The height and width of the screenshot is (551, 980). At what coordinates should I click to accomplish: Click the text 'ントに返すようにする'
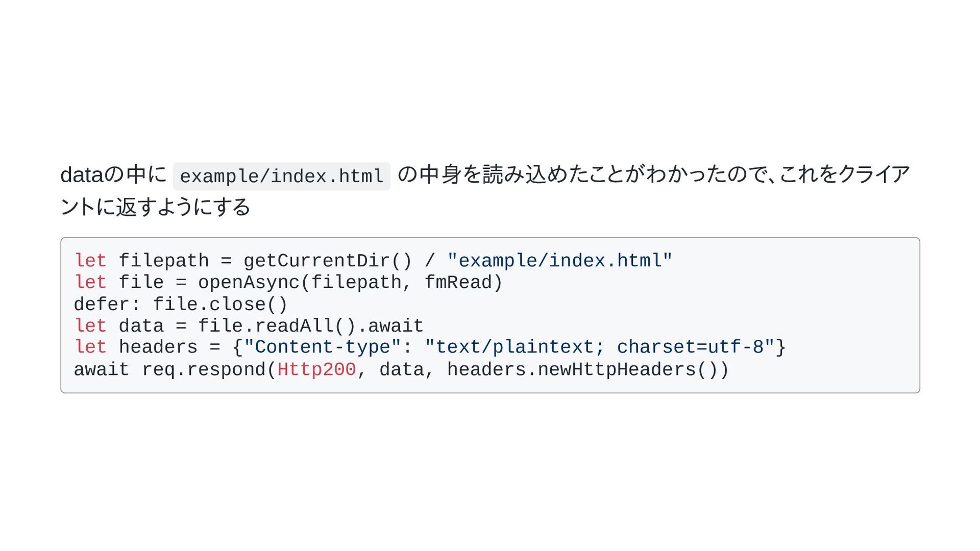(x=156, y=207)
